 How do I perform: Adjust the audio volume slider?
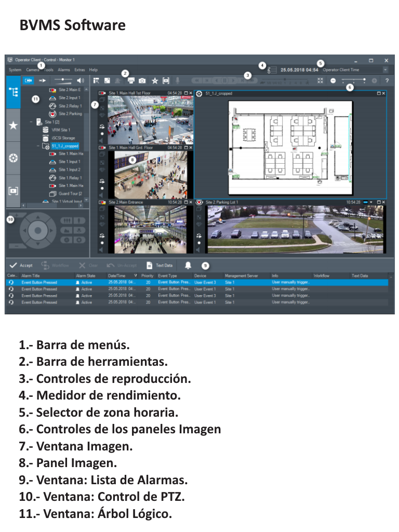(x=63, y=80)
